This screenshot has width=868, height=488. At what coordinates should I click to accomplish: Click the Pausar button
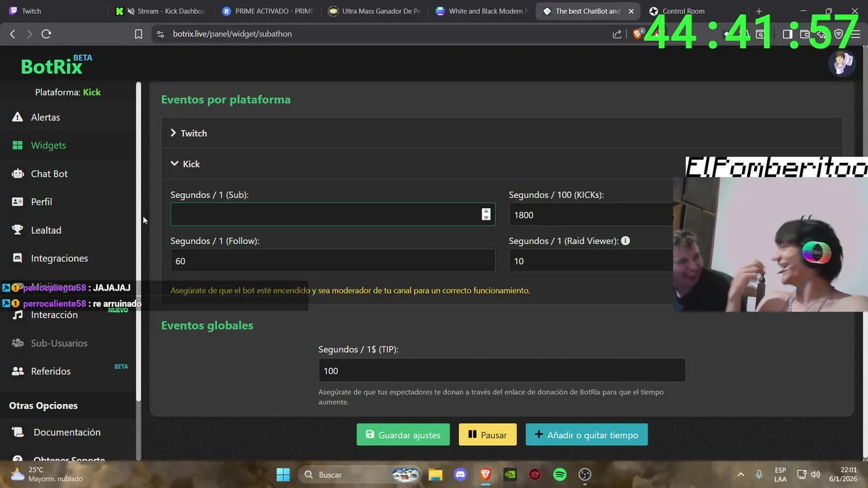point(488,435)
